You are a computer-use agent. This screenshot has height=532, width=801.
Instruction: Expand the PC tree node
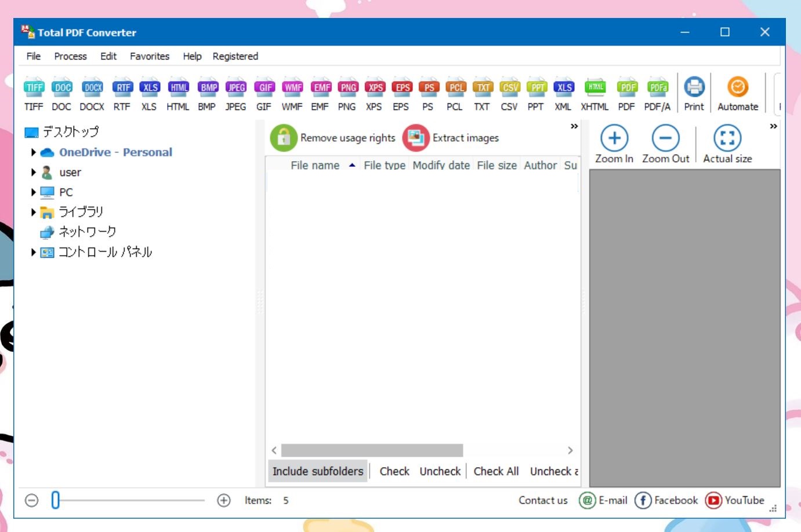(x=33, y=192)
